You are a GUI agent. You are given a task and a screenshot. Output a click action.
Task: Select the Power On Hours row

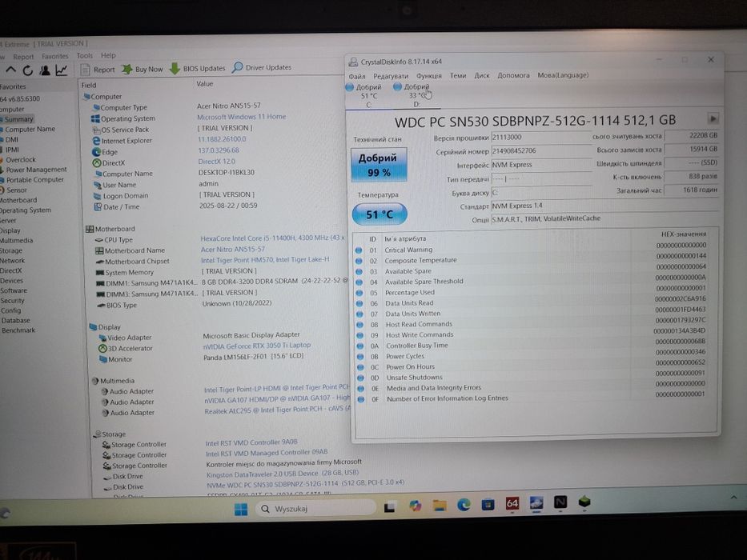pyautogui.click(x=531, y=366)
